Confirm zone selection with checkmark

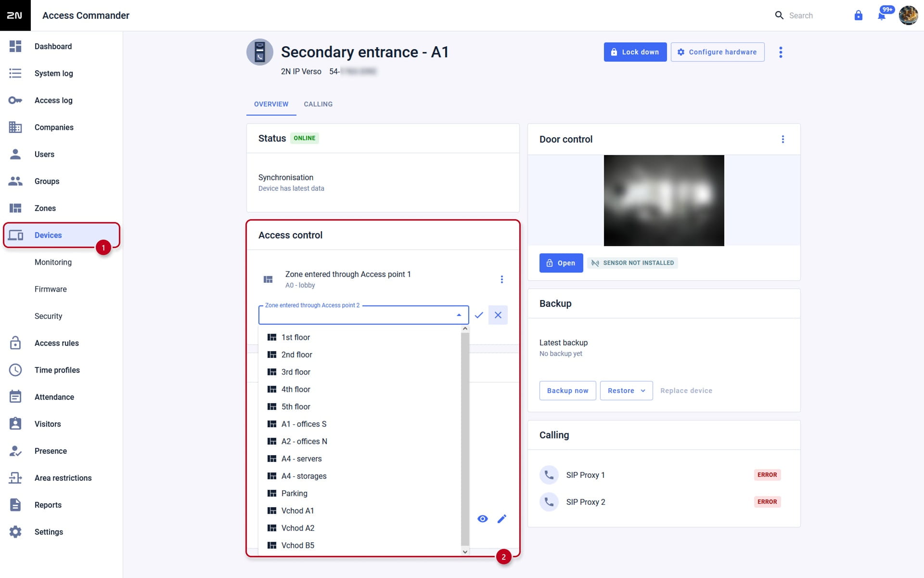[479, 315]
